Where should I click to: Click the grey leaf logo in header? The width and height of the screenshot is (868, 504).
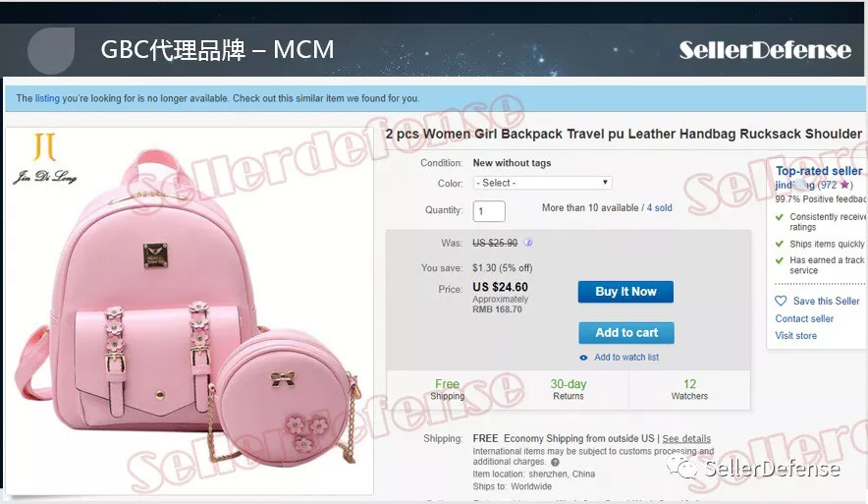[x=51, y=50]
